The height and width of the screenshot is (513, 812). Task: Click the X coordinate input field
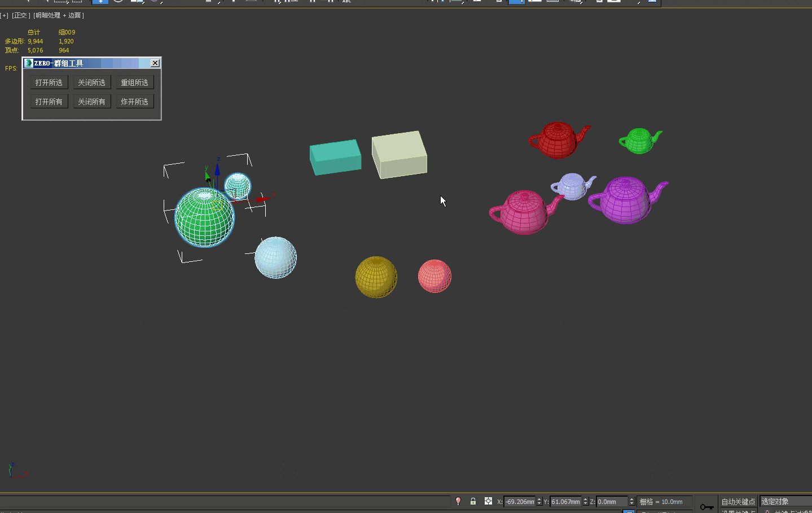coord(519,502)
